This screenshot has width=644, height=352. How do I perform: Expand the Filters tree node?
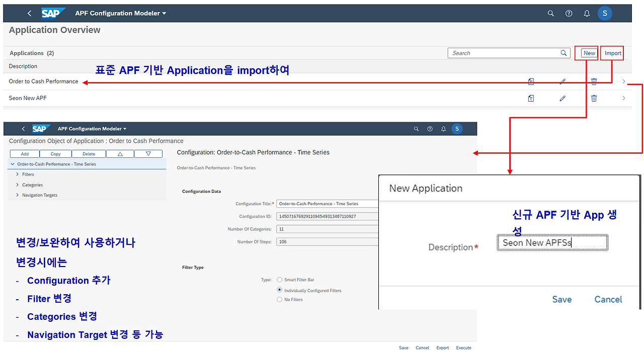(18, 174)
